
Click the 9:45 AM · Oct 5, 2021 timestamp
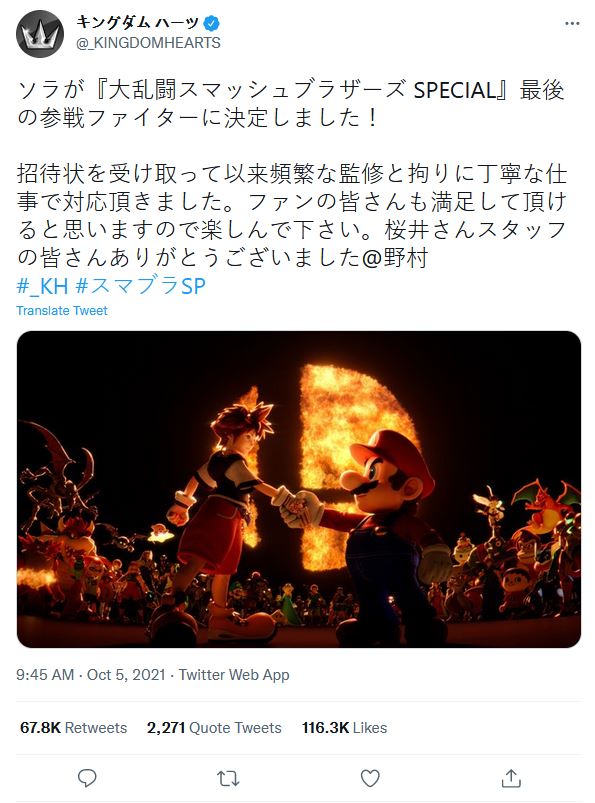tap(91, 674)
